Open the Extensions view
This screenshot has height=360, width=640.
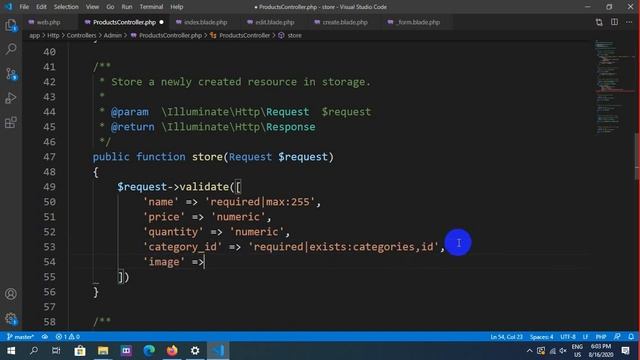pyautogui.click(x=11, y=122)
